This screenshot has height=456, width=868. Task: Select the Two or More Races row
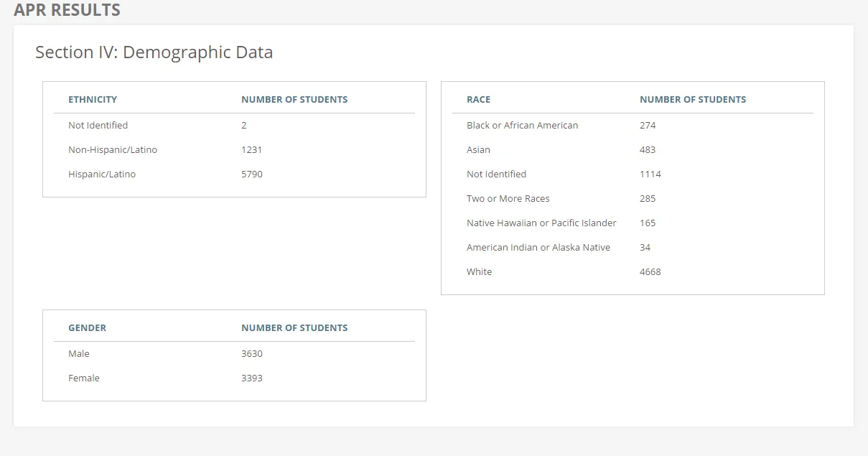coord(508,199)
